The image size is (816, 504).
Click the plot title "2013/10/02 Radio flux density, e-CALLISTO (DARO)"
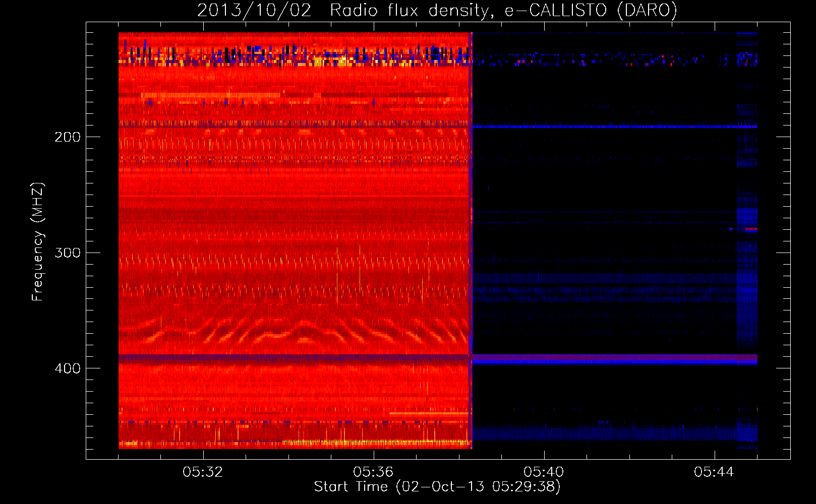(437, 10)
